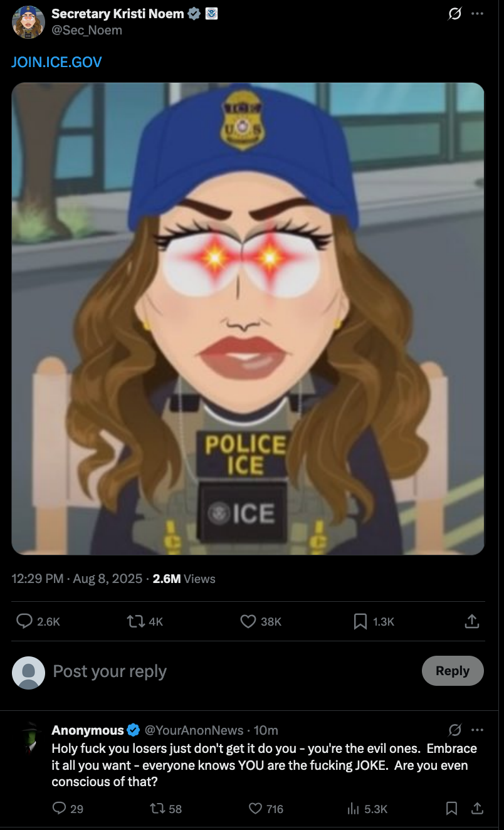
Task: Click the Reply button
Action: point(453,671)
